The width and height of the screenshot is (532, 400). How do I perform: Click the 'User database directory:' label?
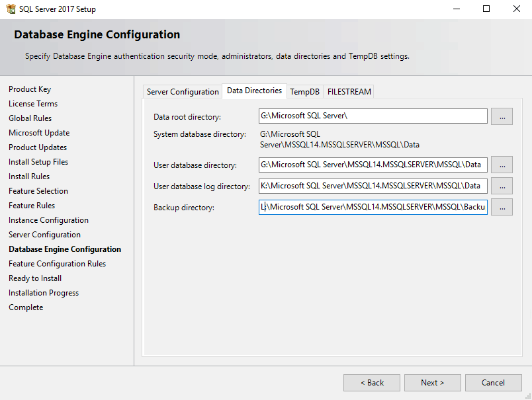(x=195, y=165)
